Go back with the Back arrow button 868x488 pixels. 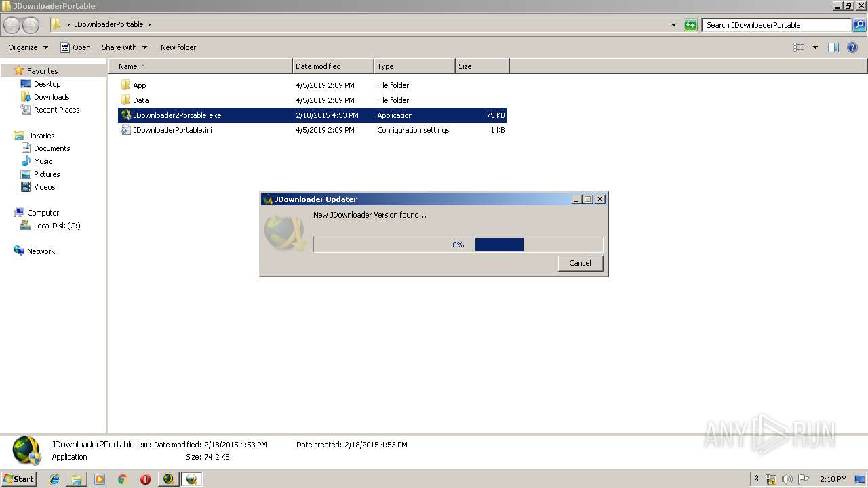click(12, 25)
